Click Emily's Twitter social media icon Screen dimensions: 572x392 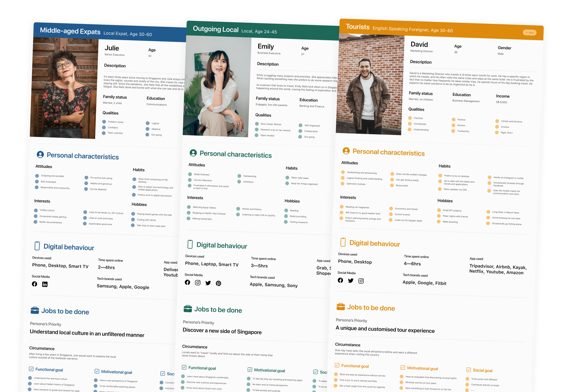pyautogui.click(x=208, y=283)
